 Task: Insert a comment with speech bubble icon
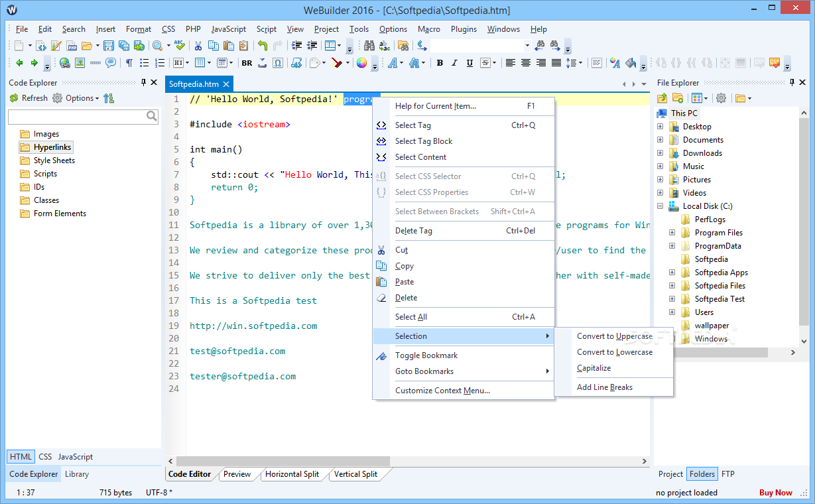pyautogui.click(x=110, y=63)
